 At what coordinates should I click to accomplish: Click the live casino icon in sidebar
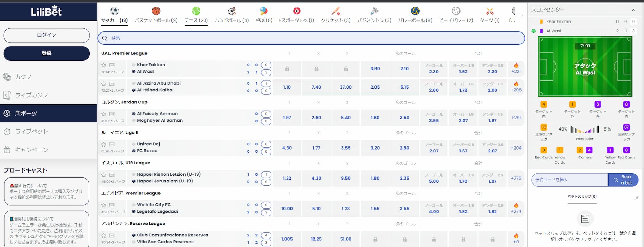[x=7, y=95]
